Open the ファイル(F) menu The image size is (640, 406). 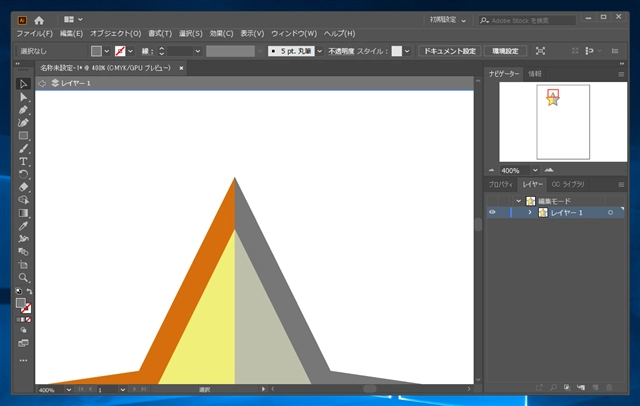click(34, 33)
